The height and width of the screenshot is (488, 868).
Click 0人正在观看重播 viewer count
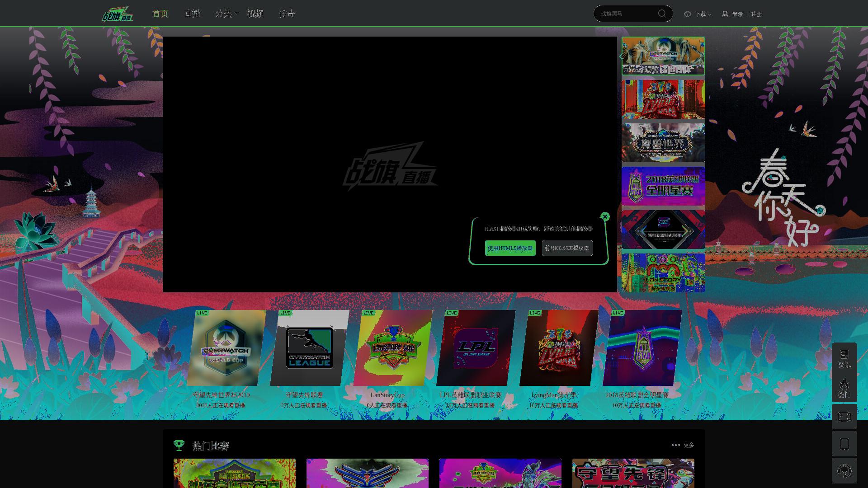coord(387,405)
